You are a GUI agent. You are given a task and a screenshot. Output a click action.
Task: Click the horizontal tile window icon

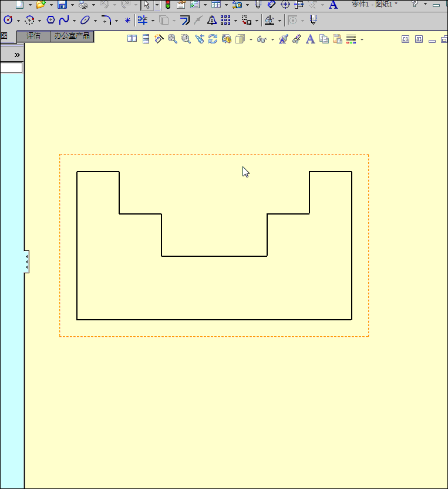pyautogui.click(x=146, y=39)
